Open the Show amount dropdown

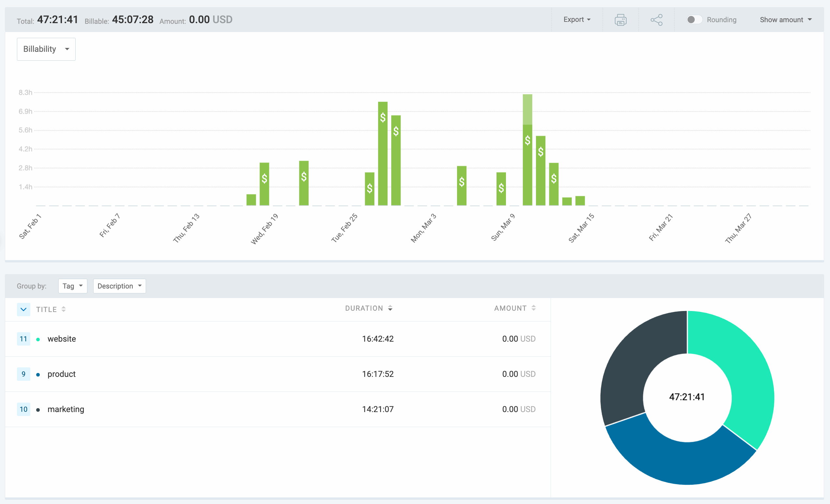click(x=786, y=20)
